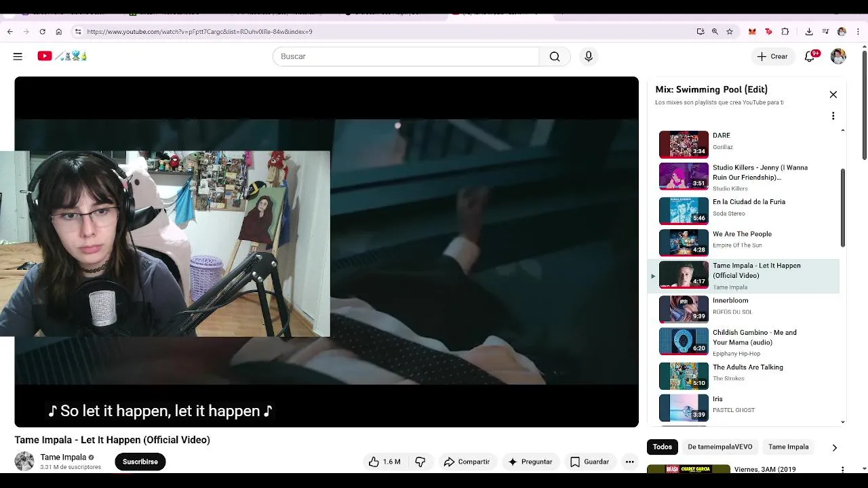868x488 pixels.
Task: Select the Tame Impala filter chip
Action: pyautogui.click(x=788, y=447)
